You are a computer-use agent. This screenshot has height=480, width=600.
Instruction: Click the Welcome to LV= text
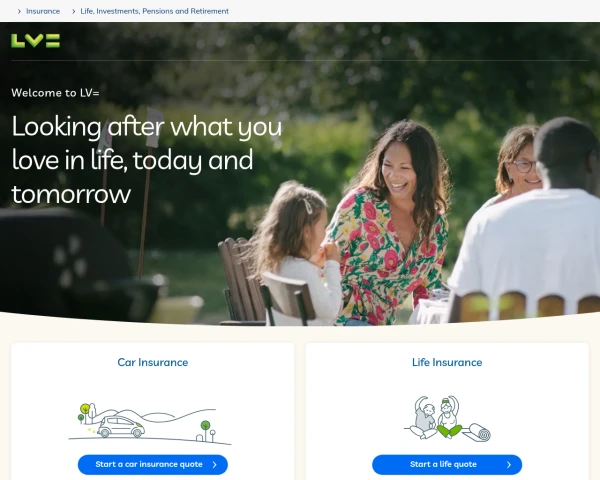55,93
